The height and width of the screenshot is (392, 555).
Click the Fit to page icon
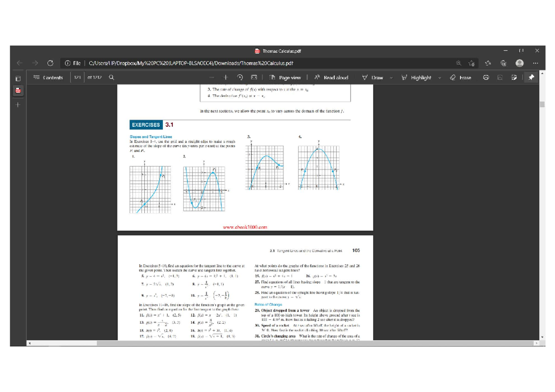pyautogui.click(x=254, y=78)
